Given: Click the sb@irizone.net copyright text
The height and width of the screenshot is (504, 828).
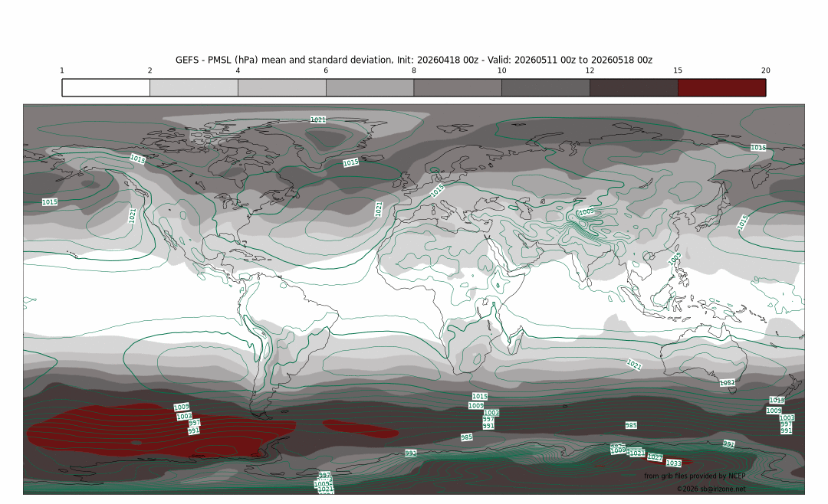Looking at the screenshot, I should 711,489.
